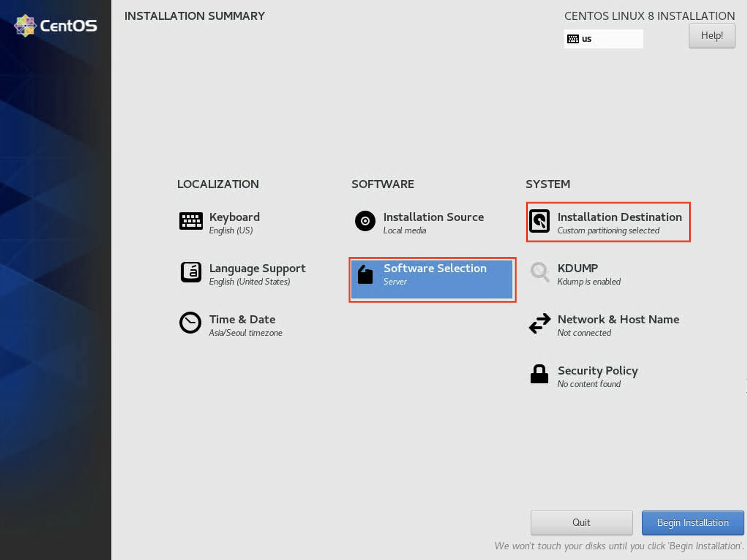Image resolution: width=747 pixels, height=560 pixels.
Task: Open Installation Source title
Action: [x=433, y=217]
